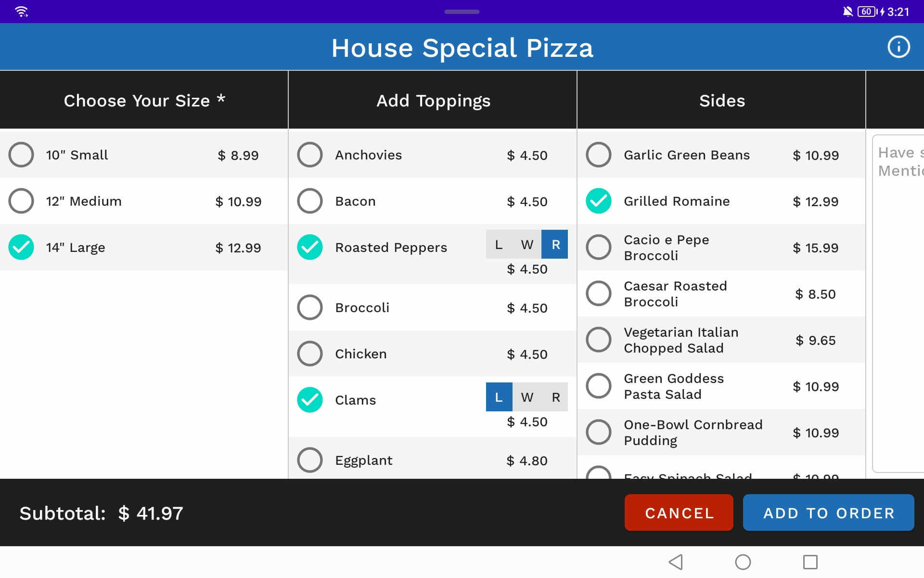Deselect the Grilled Romaine side
The height and width of the screenshot is (578, 924).
(x=599, y=201)
